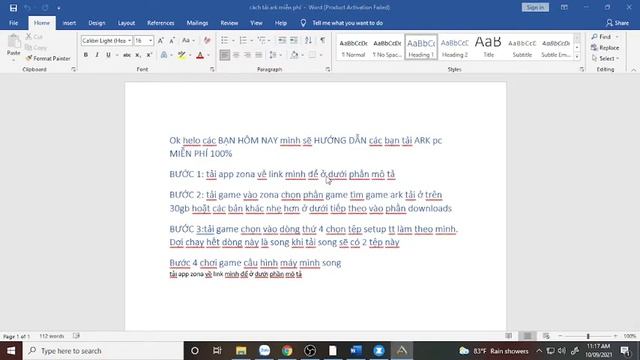The image size is (640, 360).
Task: Apply text highlight color
Action: click(182, 55)
